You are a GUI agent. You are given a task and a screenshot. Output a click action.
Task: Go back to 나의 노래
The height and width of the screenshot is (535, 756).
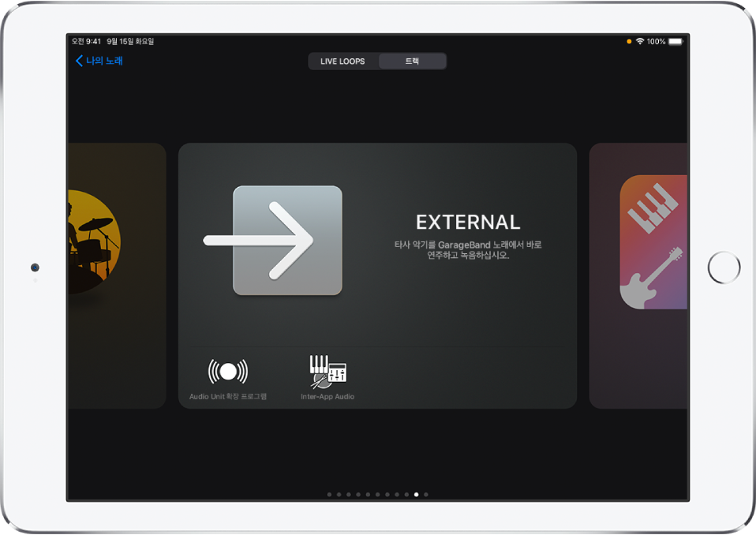pos(99,61)
